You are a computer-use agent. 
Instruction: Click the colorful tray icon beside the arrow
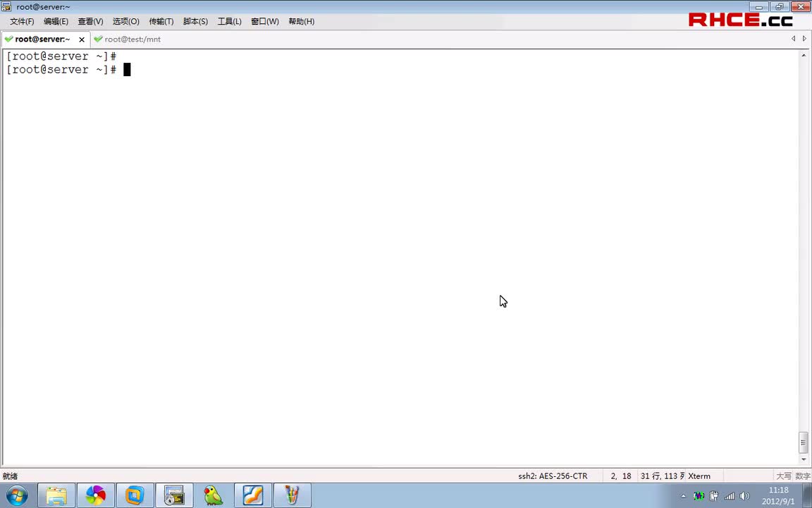pyautogui.click(x=699, y=496)
